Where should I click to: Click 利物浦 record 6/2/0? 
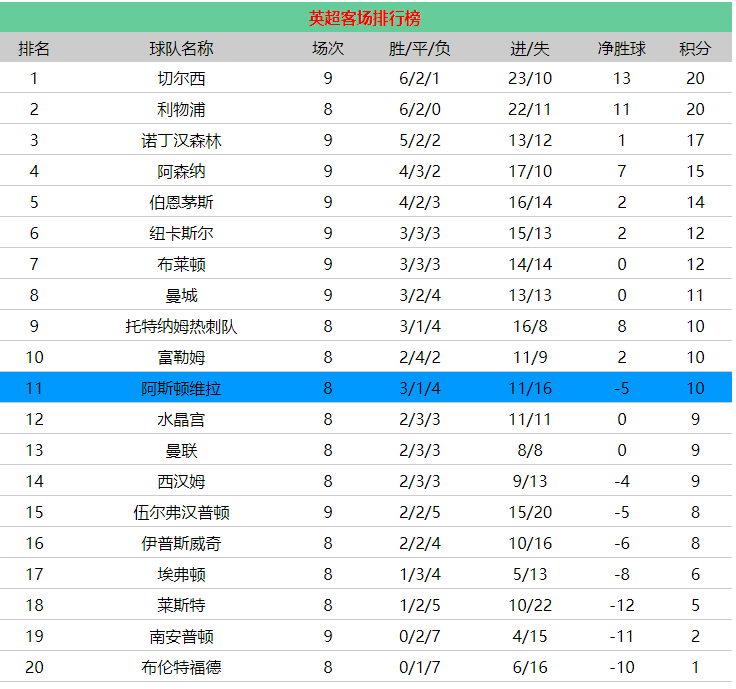pos(420,109)
